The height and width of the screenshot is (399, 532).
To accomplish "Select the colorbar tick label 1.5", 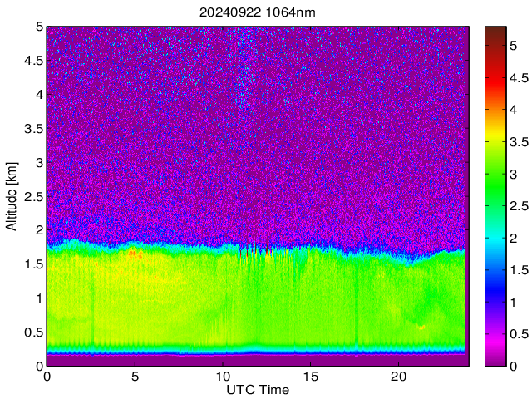I will (x=520, y=269).
